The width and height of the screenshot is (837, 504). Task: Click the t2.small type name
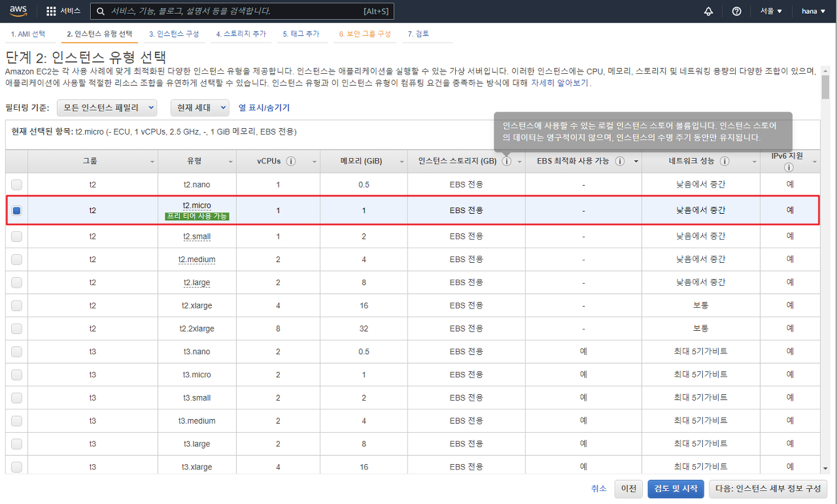tap(197, 237)
